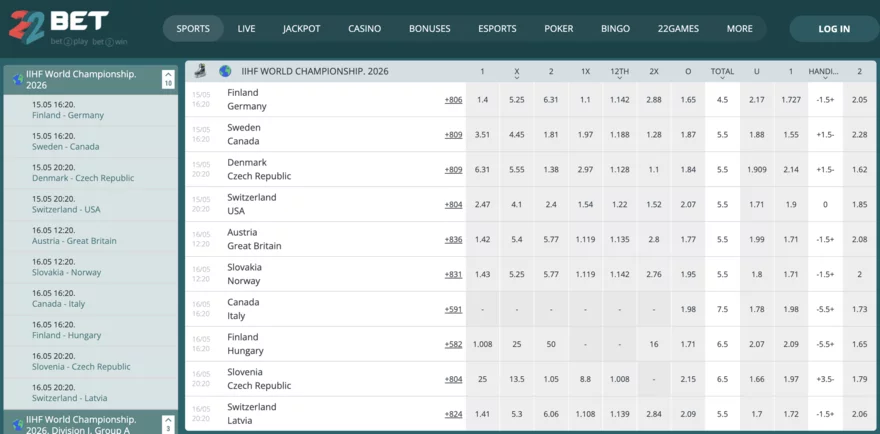Open +809 markets for Sweden vs Canada
This screenshot has width=880, height=434.
453,135
